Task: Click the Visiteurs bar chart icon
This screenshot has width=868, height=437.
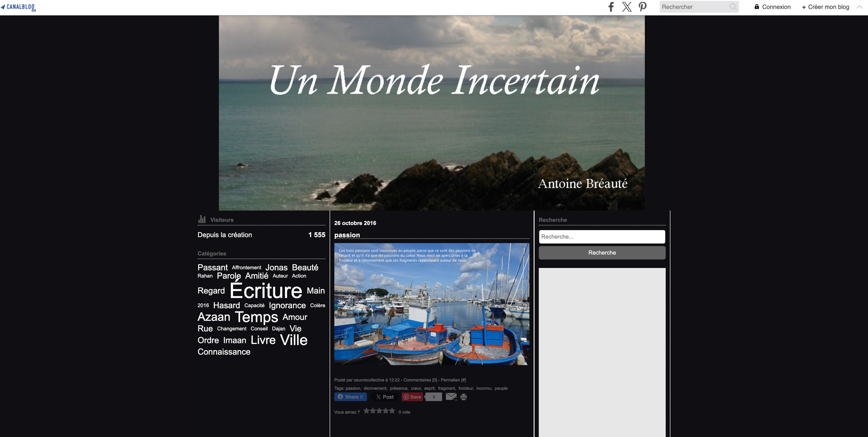Action: 202,219
